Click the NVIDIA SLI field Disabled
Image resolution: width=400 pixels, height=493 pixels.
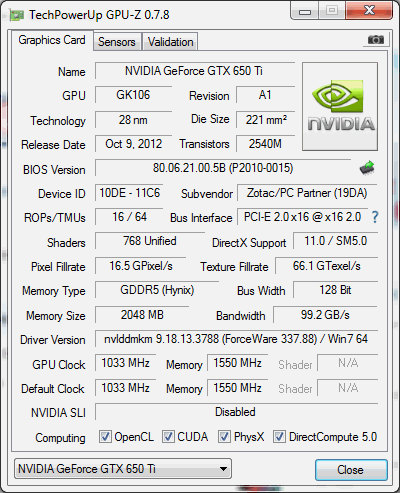(236, 412)
